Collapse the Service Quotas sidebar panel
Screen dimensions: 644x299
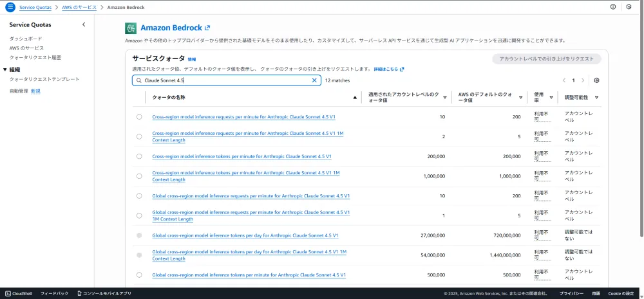[x=84, y=24]
